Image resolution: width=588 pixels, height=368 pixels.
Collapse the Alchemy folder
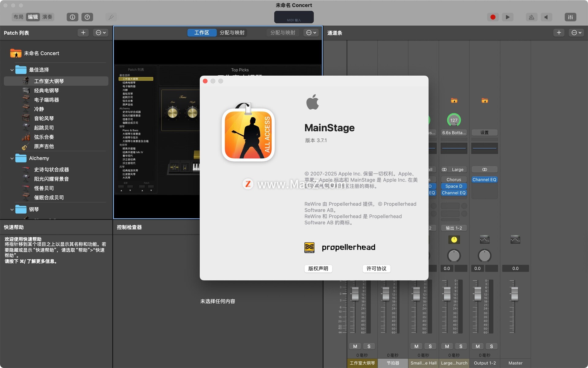point(12,159)
